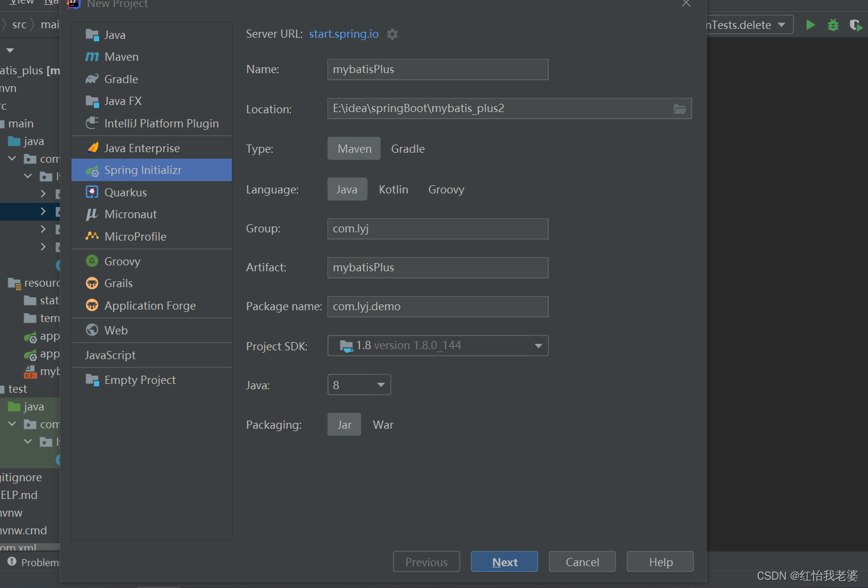Run with coverage icon in toolbar
The width and height of the screenshot is (868, 588).
(x=856, y=25)
